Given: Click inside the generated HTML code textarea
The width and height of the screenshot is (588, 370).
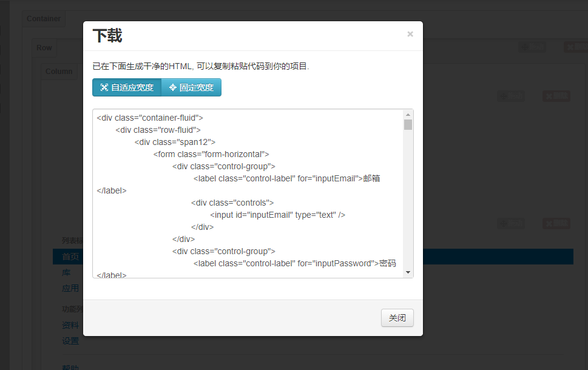Looking at the screenshot, I should tap(249, 193).
